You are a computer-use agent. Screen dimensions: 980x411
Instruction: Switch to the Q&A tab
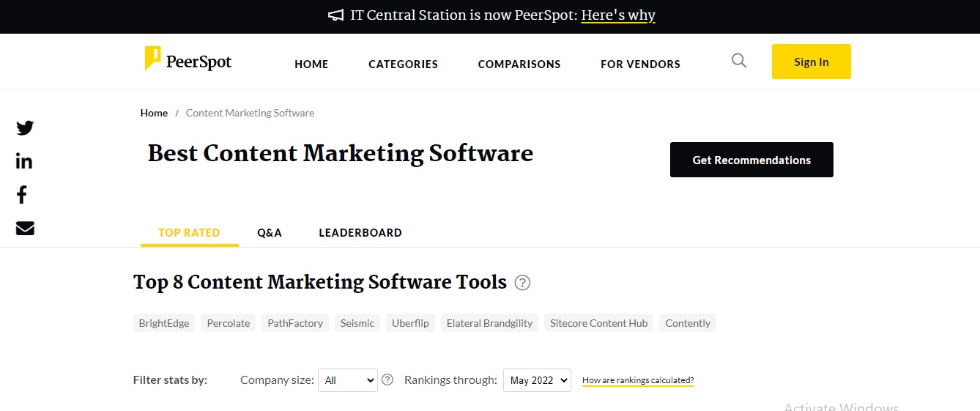click(270, 233)
